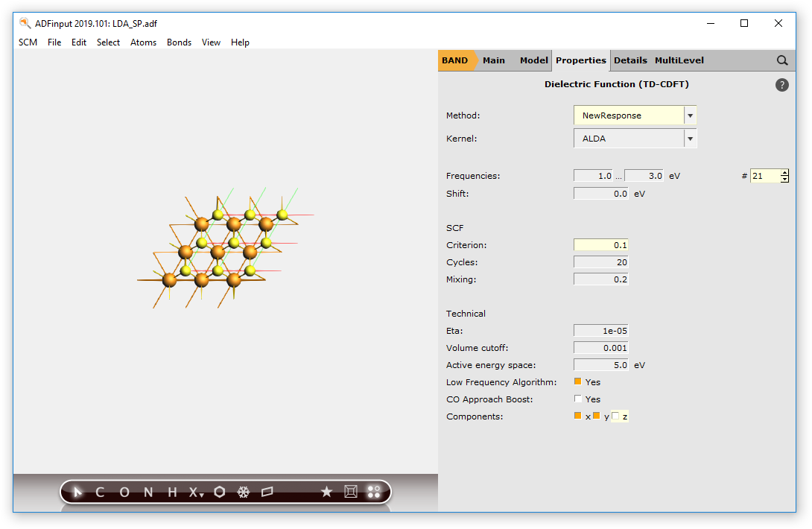Choose the Oxygen (O) atom tool
The height and width of the screenshot is (529, 812).
click(x=124, y=492)
